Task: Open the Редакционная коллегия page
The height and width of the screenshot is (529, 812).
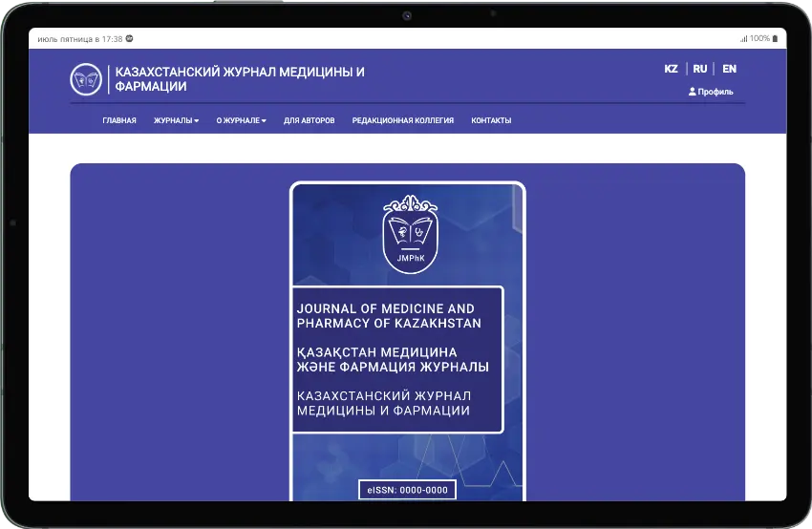Action: point(403,120)
